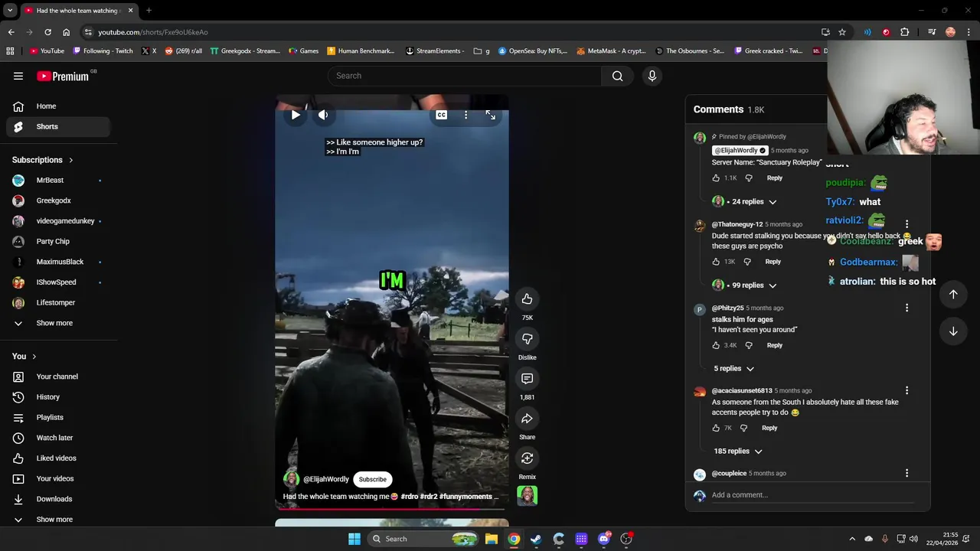Open Watch later

pyautogui.click(x=58, y=438)
